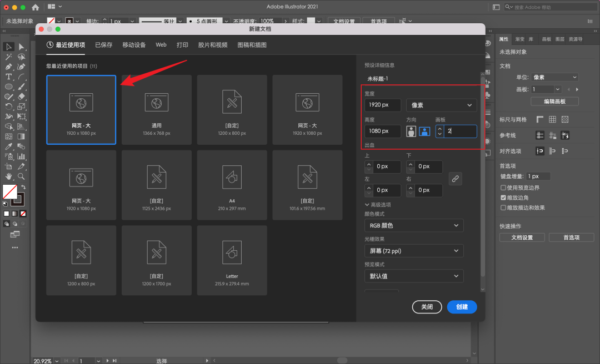Switch to 打印 tab

coord(183,45)
